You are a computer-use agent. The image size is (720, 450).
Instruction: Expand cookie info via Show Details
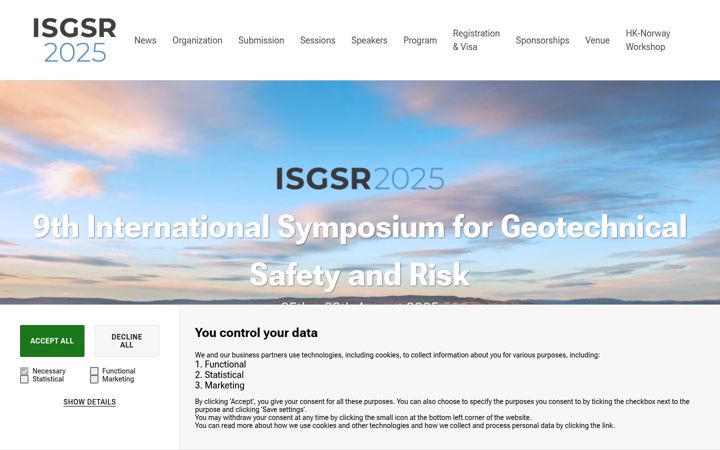tap(90, 402)
